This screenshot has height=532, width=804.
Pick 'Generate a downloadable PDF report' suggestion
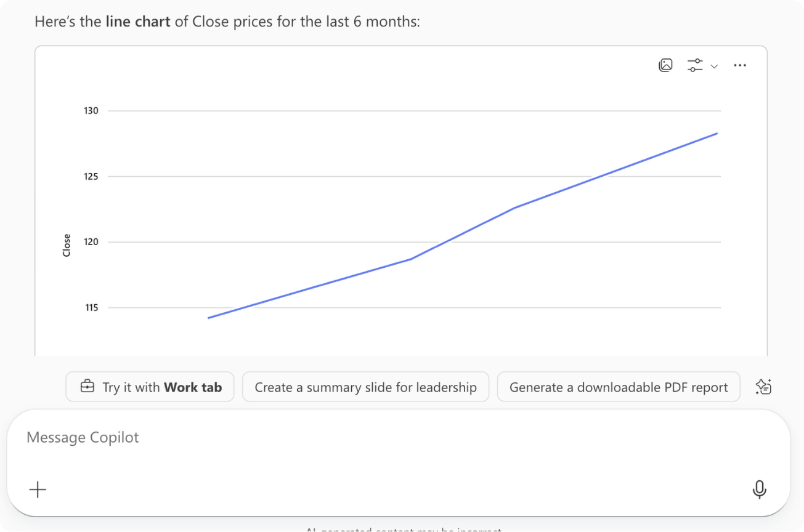point(618,387)
